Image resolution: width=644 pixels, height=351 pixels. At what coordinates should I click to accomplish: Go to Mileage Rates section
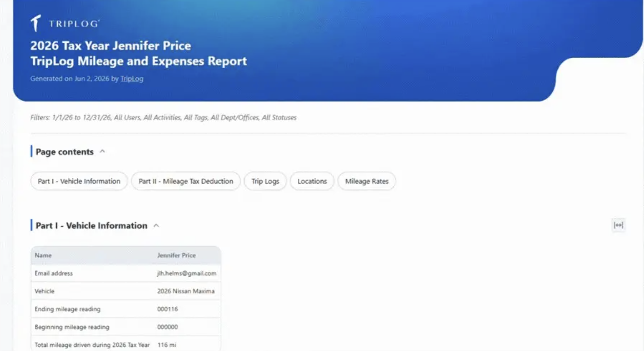[367, 181]
